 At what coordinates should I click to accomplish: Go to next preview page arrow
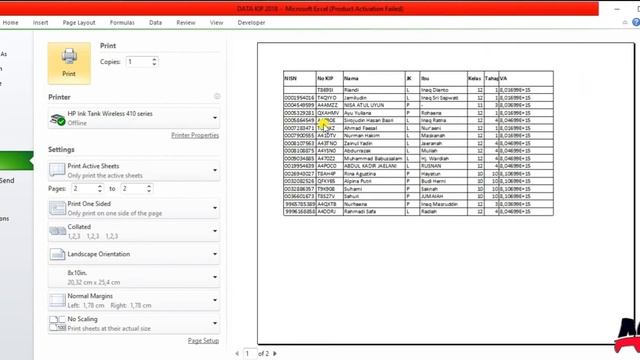(x=275, y=353)
